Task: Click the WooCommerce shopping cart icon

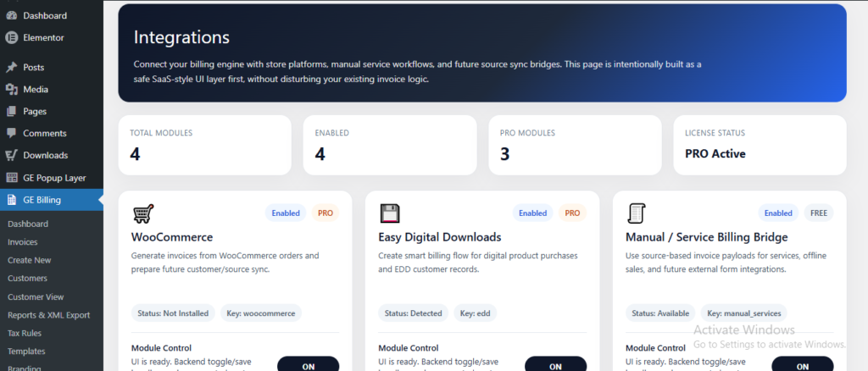Action: [142, 213]
